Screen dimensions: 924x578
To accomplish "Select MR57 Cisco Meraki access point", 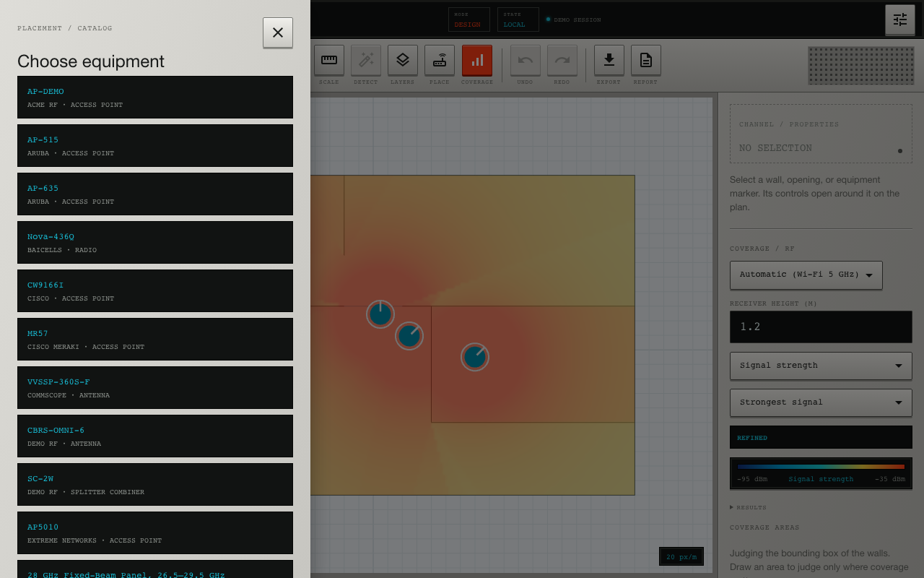I will pos(155,339).
